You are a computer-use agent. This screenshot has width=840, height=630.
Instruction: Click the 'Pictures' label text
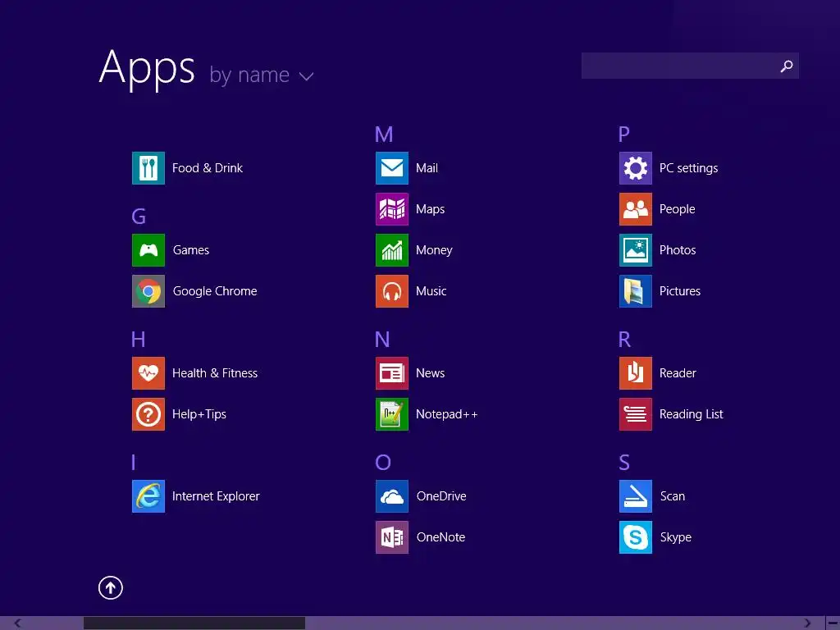tap(680, 291)
